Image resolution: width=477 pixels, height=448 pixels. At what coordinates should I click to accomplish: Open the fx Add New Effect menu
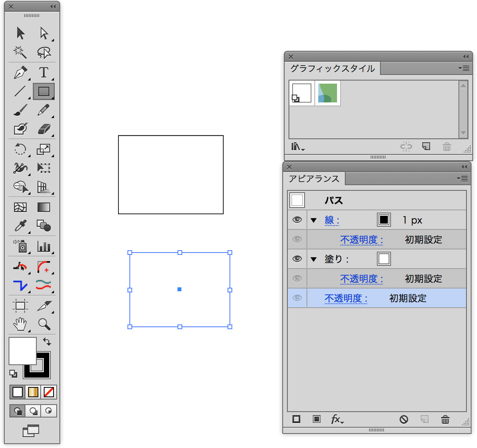pos(337,419)
